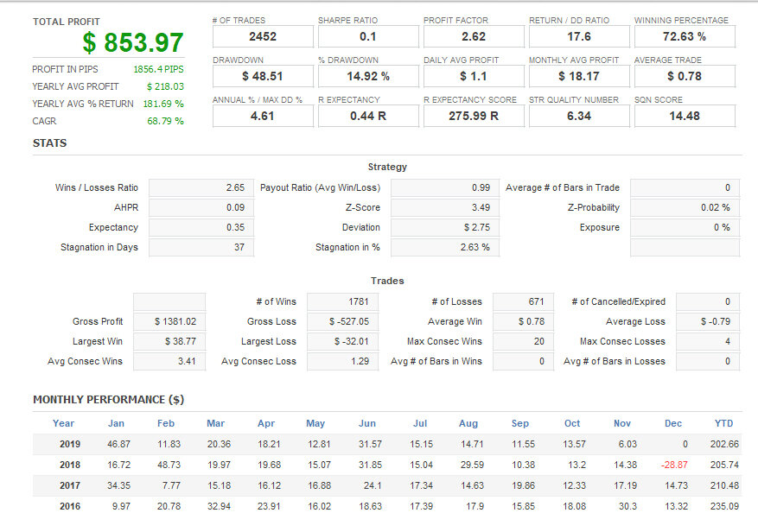Select the Stagnation in Days field 37
758x532 pixels.
tap(201, 247)
